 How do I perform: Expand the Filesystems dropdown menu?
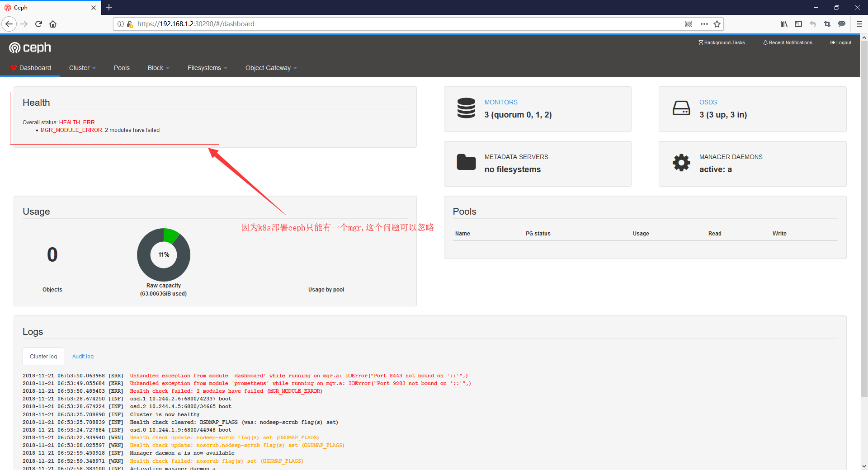tap(207, 68)
